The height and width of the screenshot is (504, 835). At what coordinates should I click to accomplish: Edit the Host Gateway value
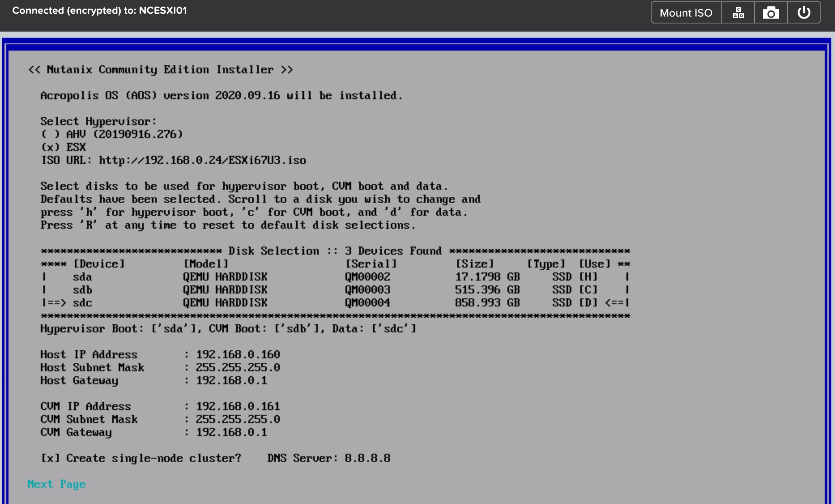(232, 380)
